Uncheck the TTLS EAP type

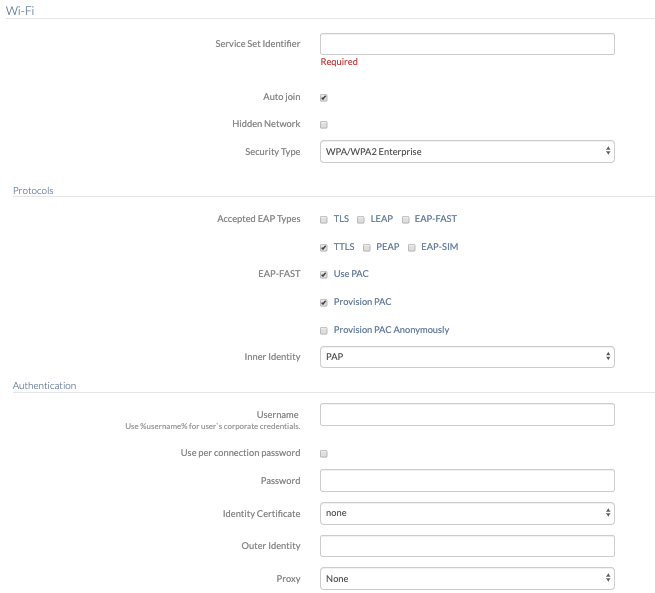click(x=324, y=248)
